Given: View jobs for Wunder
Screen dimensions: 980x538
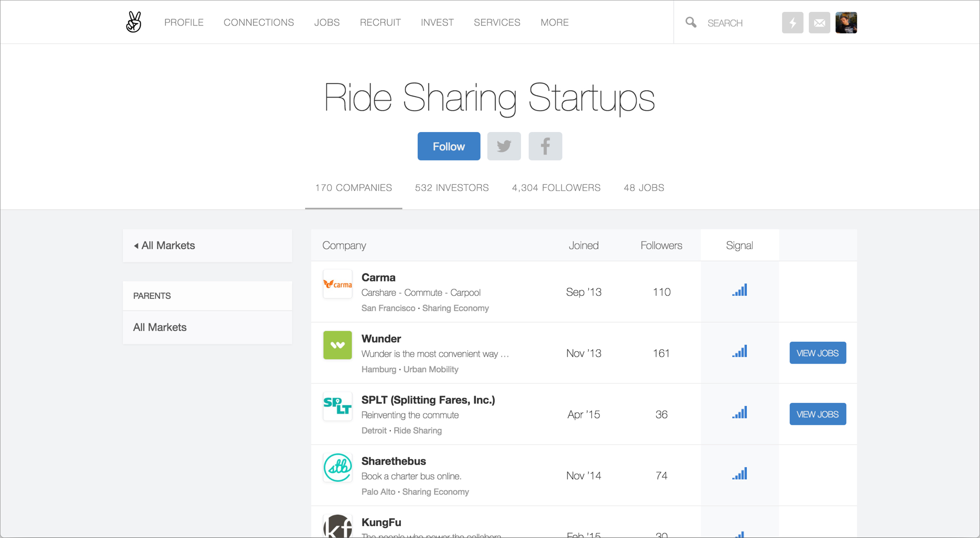Looking at the screenshot, I should pyautogui.click(x=817, y=353).
